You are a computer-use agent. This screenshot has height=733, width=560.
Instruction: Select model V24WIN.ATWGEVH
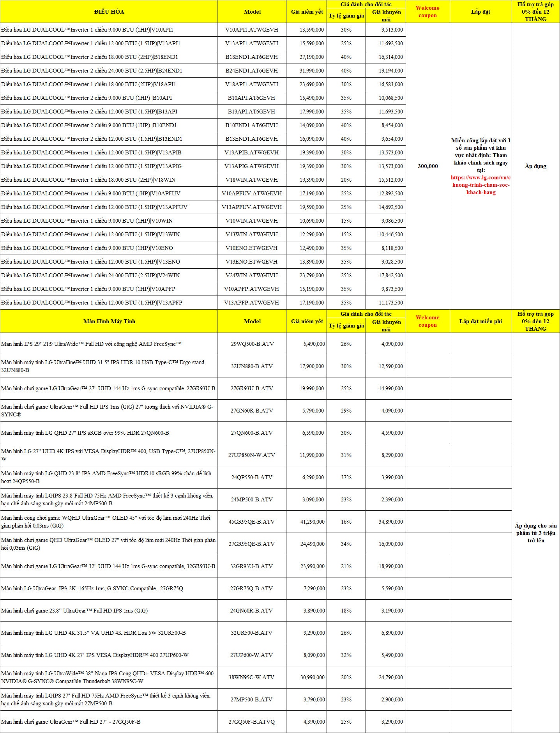coord(252,275)
